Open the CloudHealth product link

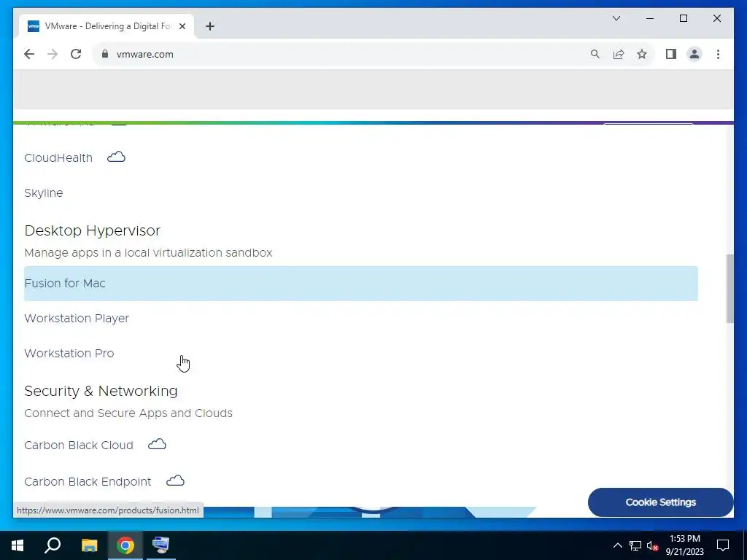[x=58, y=158]
